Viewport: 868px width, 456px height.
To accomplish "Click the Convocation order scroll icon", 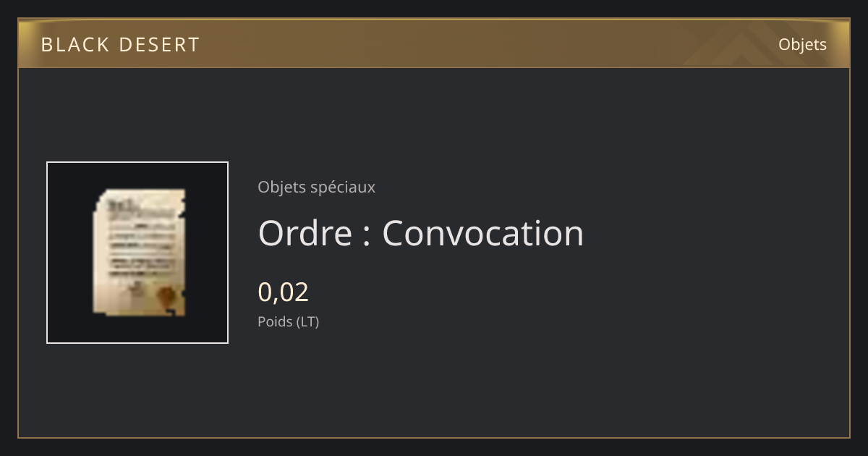I will coord(139,252).
